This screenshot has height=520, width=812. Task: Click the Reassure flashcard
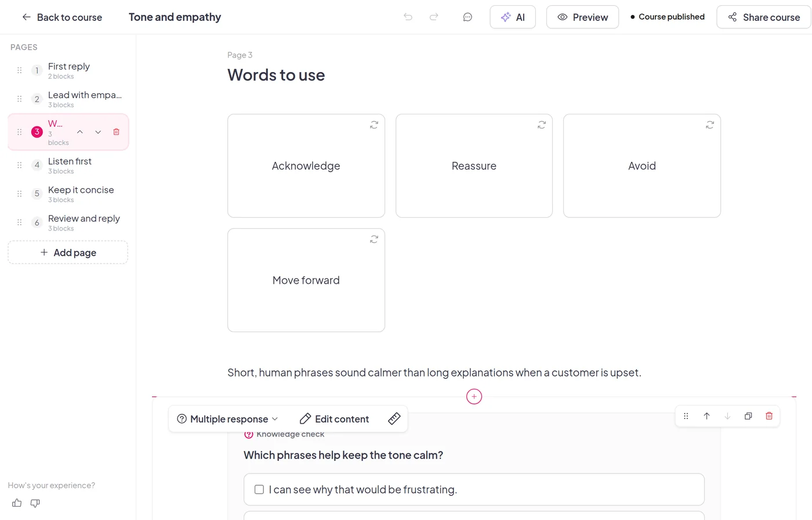(x=474, y=166)
